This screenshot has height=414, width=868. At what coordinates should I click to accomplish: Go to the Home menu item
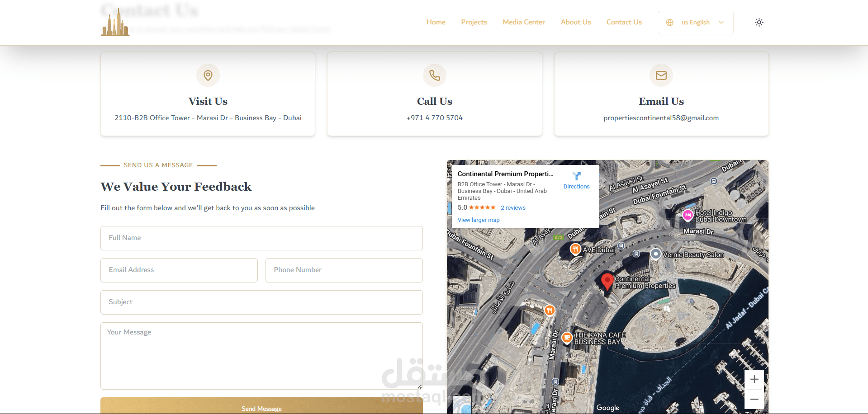click(x=436, y=22)
